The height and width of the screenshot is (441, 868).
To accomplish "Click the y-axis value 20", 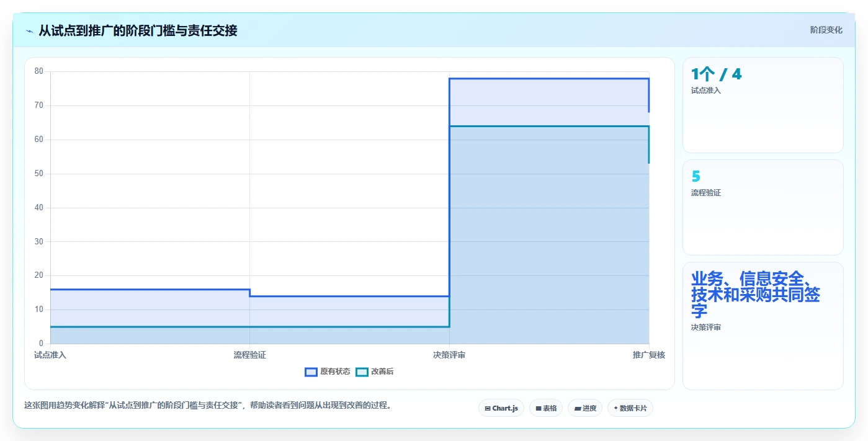I will coord(39,275).
